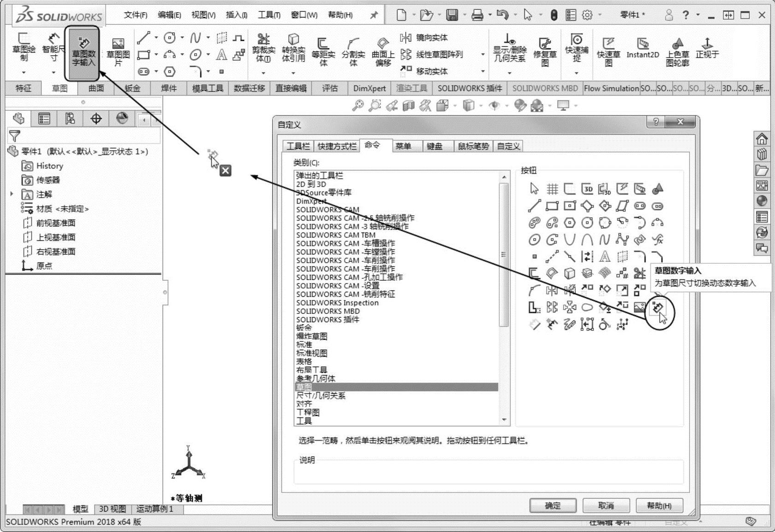Switch to the 特征 ribbon tab
This screenshot has width=775, height=532.
[23, 88]
